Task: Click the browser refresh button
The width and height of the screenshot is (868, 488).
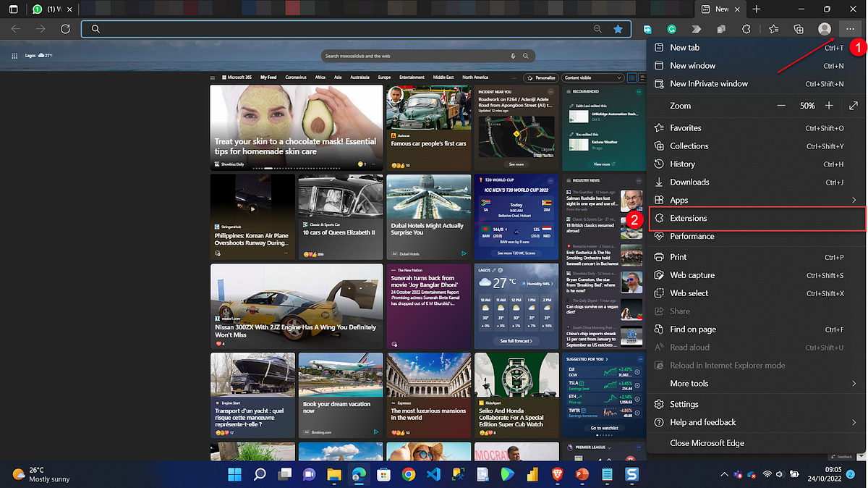Action: [65, 29]
